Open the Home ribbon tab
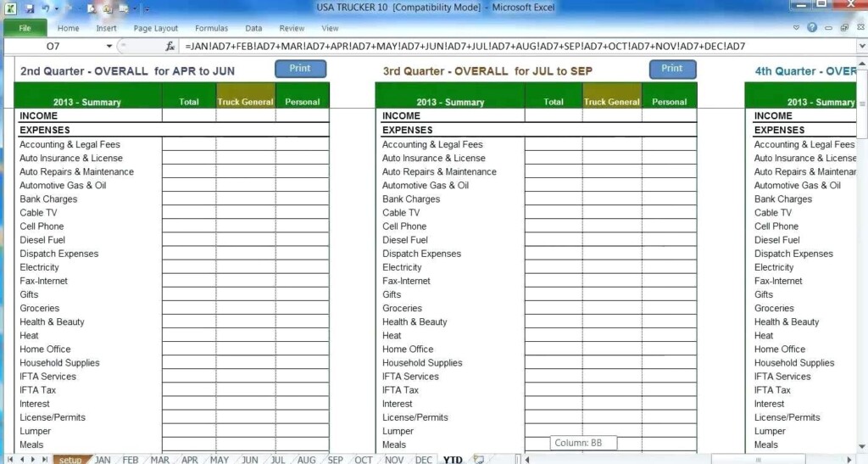The image size is (868, 464). coord(68,28)
